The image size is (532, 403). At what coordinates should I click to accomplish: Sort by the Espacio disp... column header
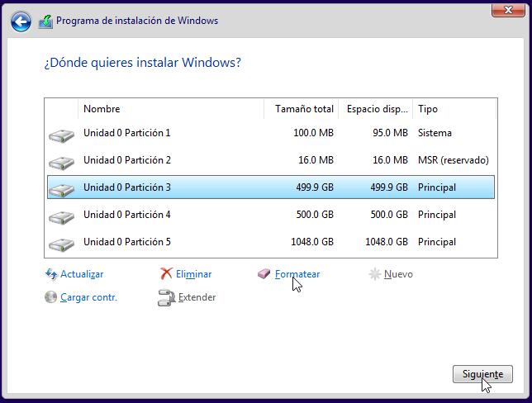[375, 109]
